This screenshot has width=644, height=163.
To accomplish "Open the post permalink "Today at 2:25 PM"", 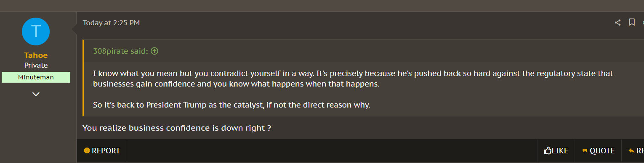I will point(111,23).
